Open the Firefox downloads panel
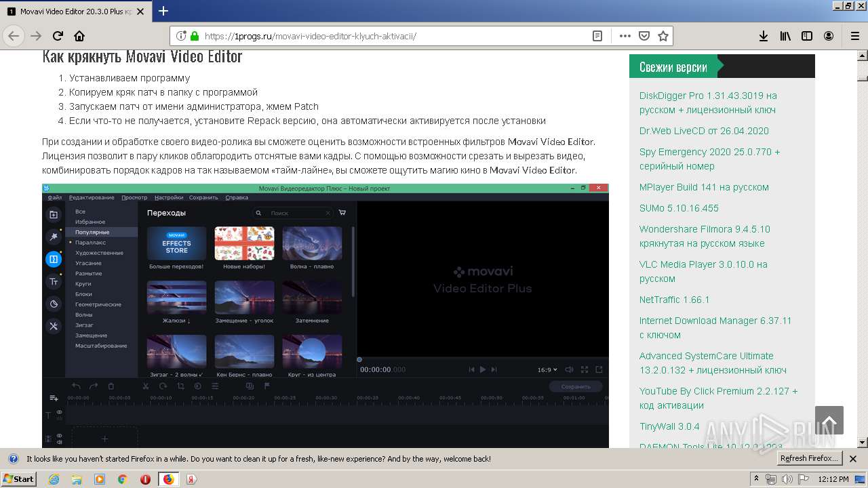The width and height of the screenshot is (868, 488). point(764,36)
